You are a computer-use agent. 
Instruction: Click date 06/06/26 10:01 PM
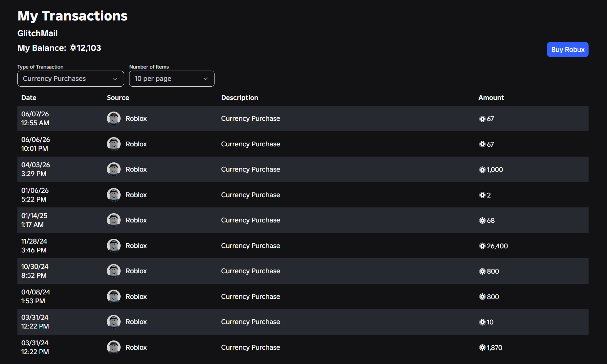36,144
